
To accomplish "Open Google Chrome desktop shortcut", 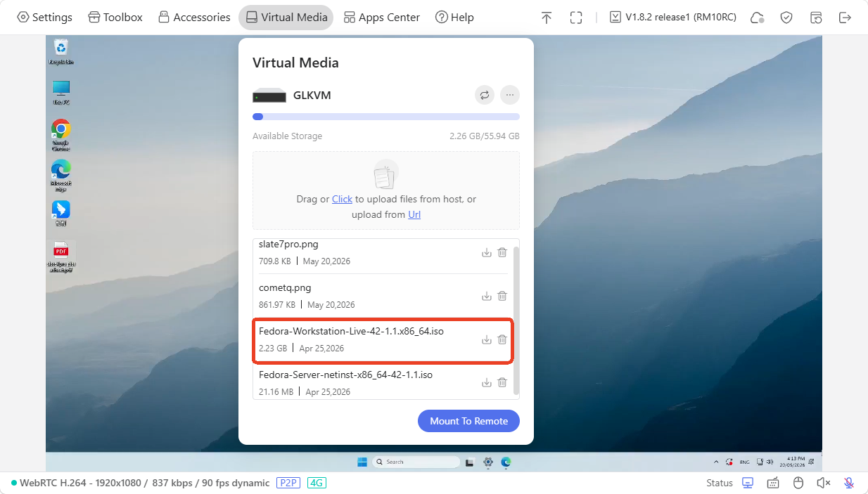I will [61, 135].
